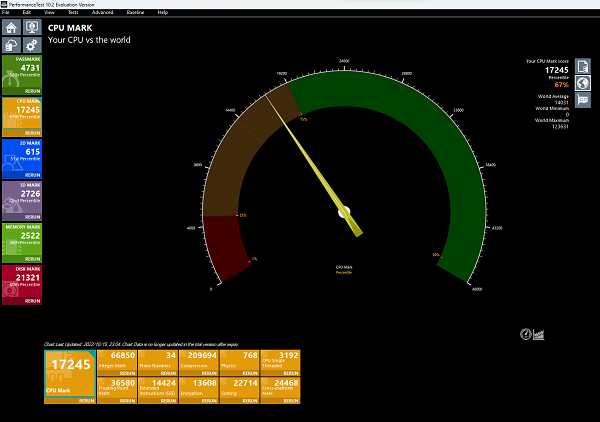Open the Advanced menu

(x=103, y=12)
